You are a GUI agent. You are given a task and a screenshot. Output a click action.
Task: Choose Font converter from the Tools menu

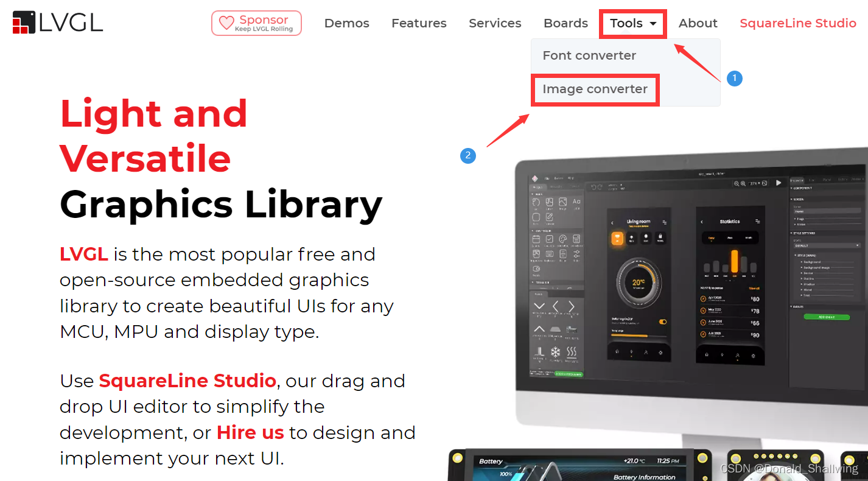(589, 55)
